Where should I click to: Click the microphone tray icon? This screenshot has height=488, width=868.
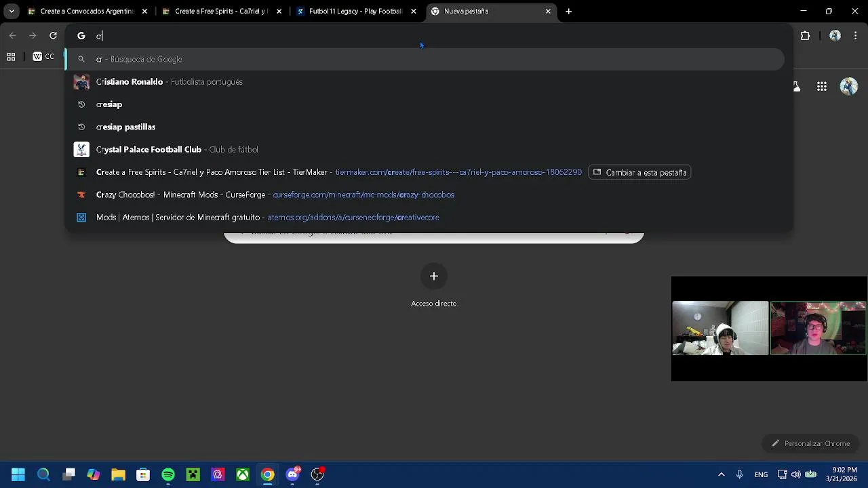(740, 474)
